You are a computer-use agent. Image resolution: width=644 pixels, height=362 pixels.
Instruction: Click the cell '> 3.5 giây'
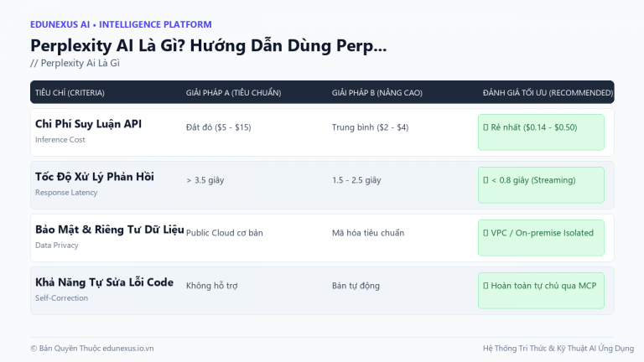pos(205,180)
